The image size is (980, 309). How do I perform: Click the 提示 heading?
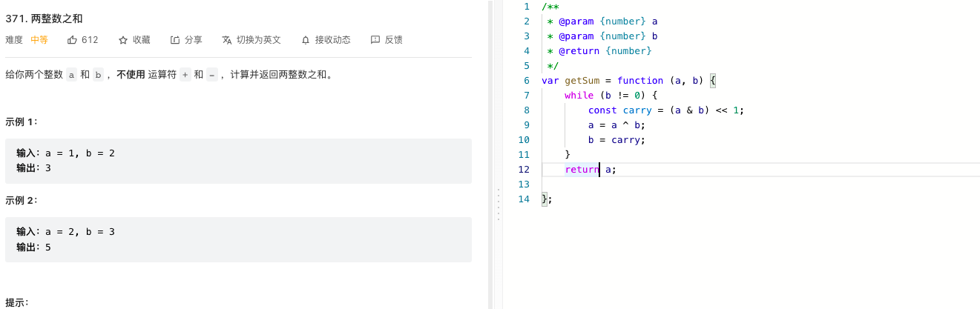point(17,302)
